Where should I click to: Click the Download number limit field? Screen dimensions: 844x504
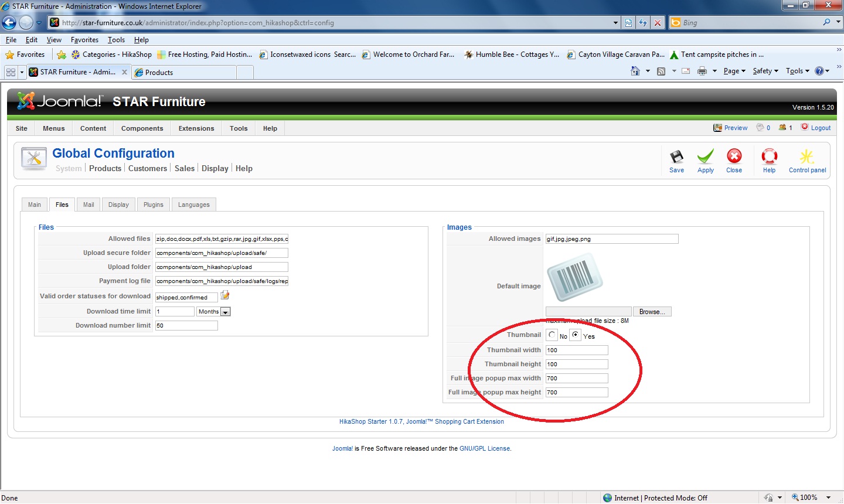click(186, 325)
